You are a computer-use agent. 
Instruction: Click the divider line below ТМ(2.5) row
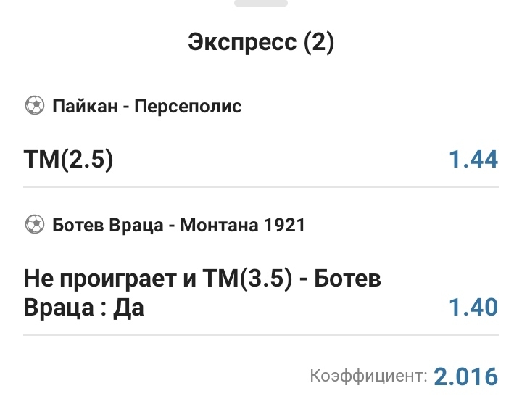click(261, 187)
